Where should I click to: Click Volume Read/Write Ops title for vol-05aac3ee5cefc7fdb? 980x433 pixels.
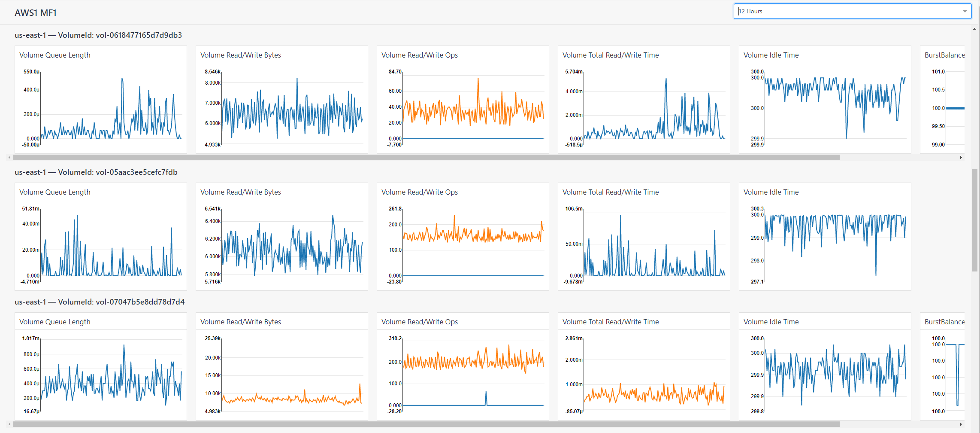tap(420, 192)
